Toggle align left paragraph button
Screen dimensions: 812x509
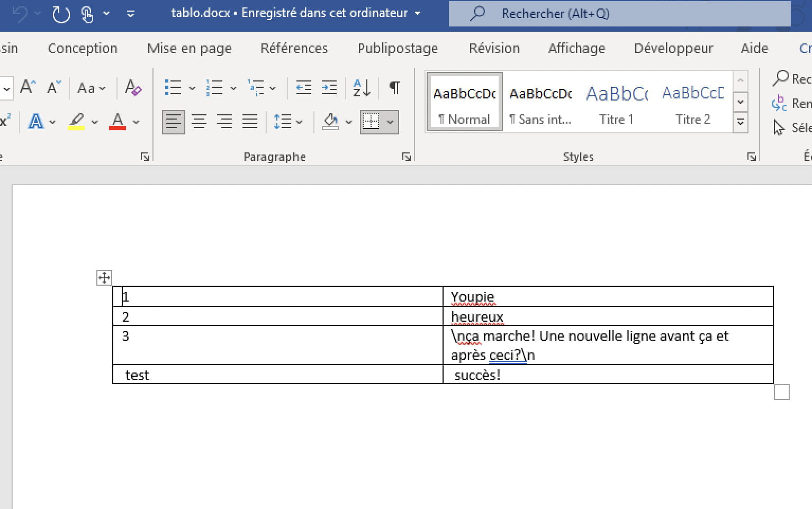(x=173, y=122)
